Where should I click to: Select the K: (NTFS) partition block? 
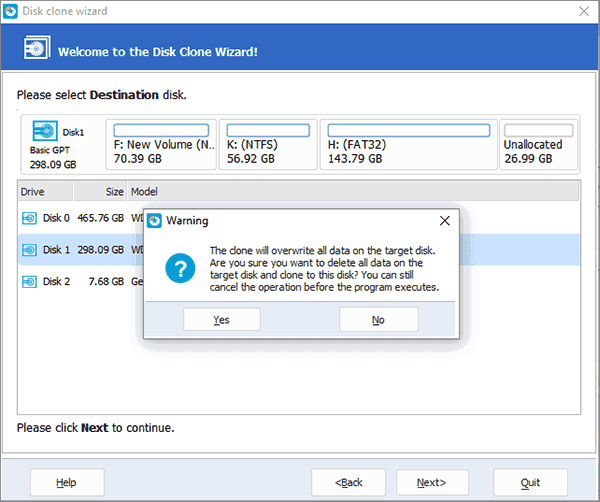tap(268, 144)
